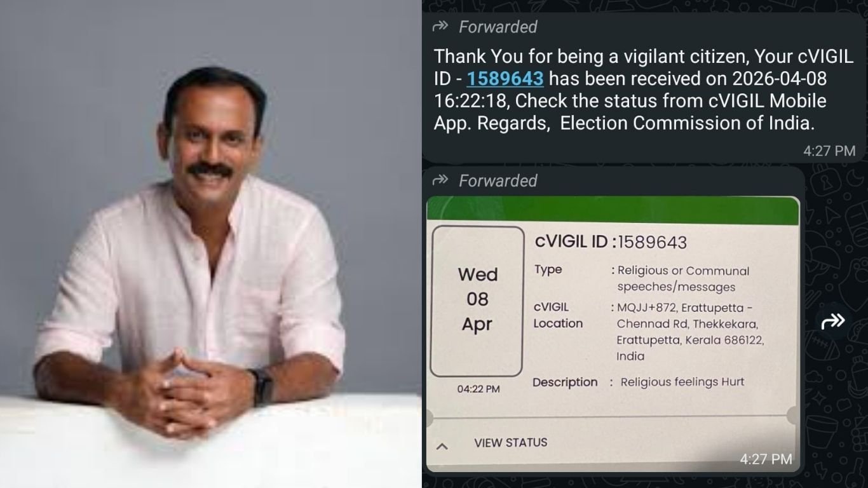Click the Forwarded arrow icon on image message
This screenshot has width=868, height=488.
click(x=440, y=180)
